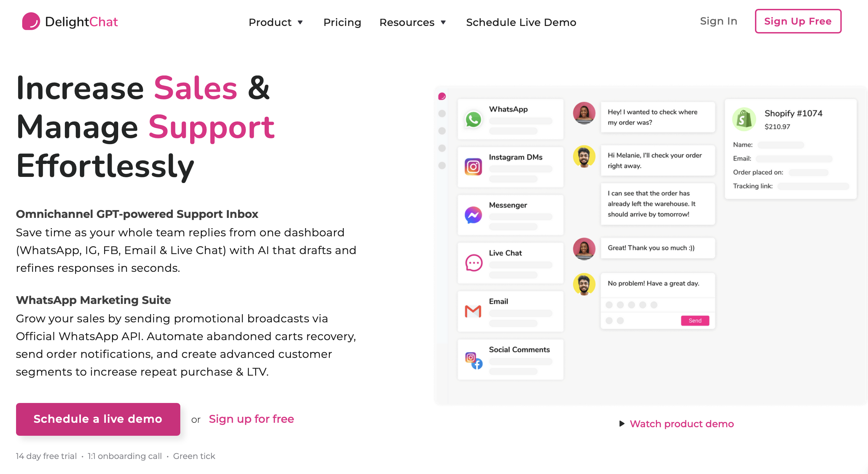Screen dimensions: 868x474
Task: Click the DelightChat logo icon
Action: click(x=31, y=21)
